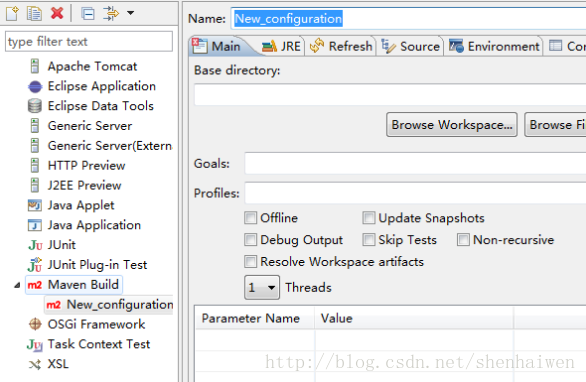Enable Resolve Workspace artifacts checkbox
Viewport: 586px width, 382px height.
(250, 262)
